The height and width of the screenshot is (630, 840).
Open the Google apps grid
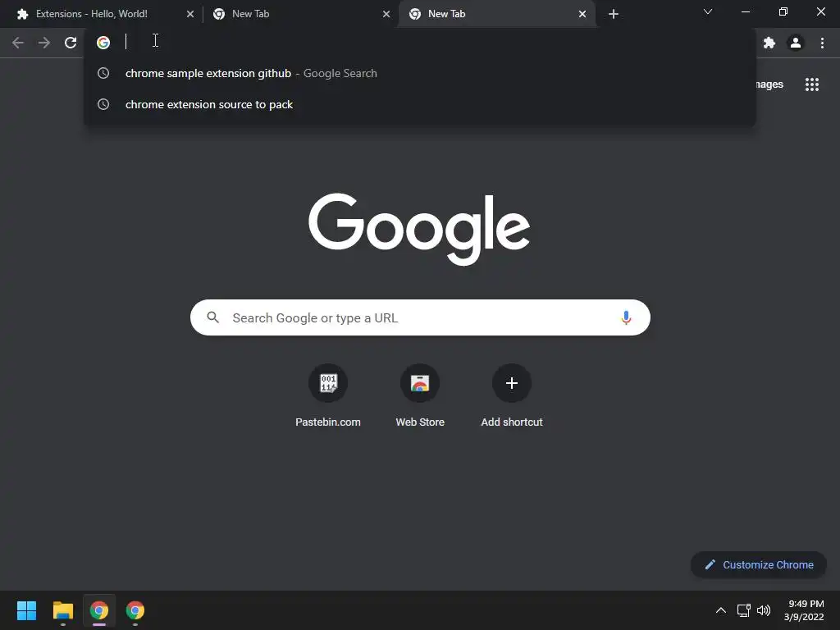811,84
